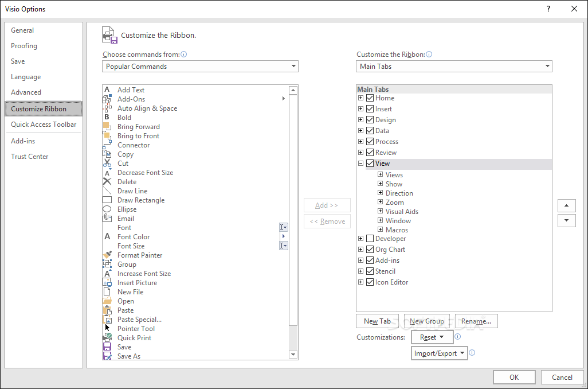The image size is (588, 389).
Task: Uncheck the Org Chart checkbox
Action: [370, 250]
